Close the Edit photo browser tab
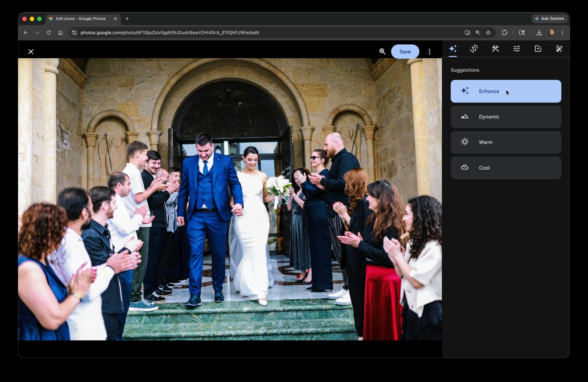588x382 pixels. click(x=115, y=19)
